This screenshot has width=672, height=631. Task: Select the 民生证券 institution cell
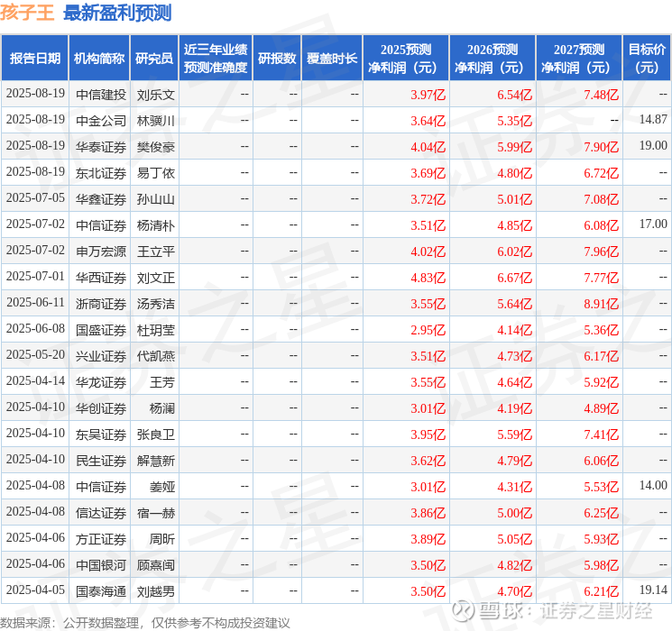(101, 461)
